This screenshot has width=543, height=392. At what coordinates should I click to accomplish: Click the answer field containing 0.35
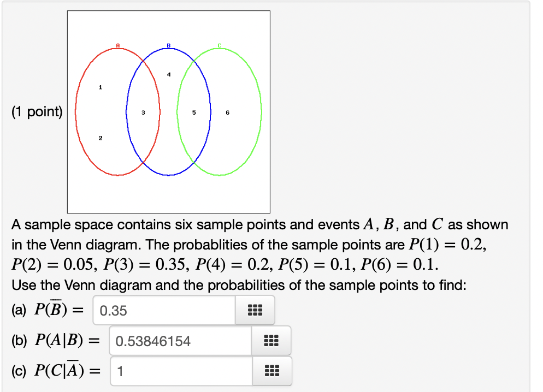(x=164, y=310)
